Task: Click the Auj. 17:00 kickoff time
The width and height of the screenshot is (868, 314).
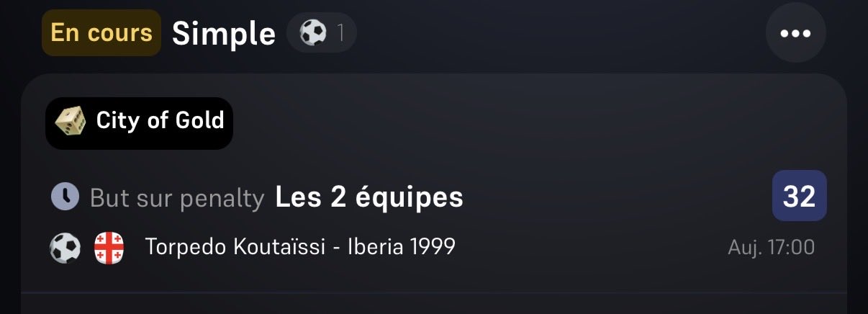Action: [771, 248]
